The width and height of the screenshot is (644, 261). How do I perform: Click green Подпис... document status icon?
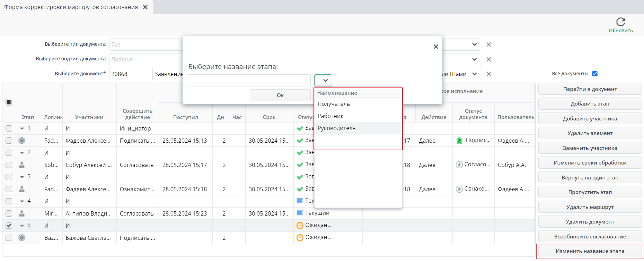459,141
